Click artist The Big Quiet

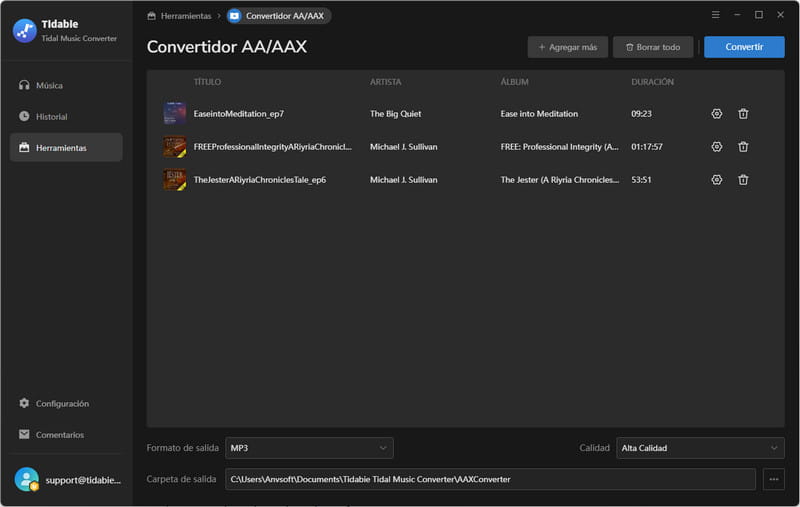395,114
